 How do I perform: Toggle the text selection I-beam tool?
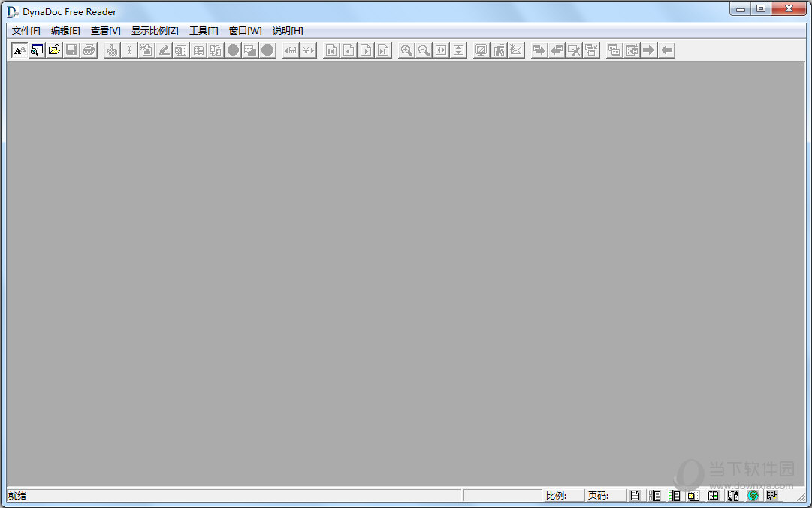pyautogui.click(x=129, y=50)
